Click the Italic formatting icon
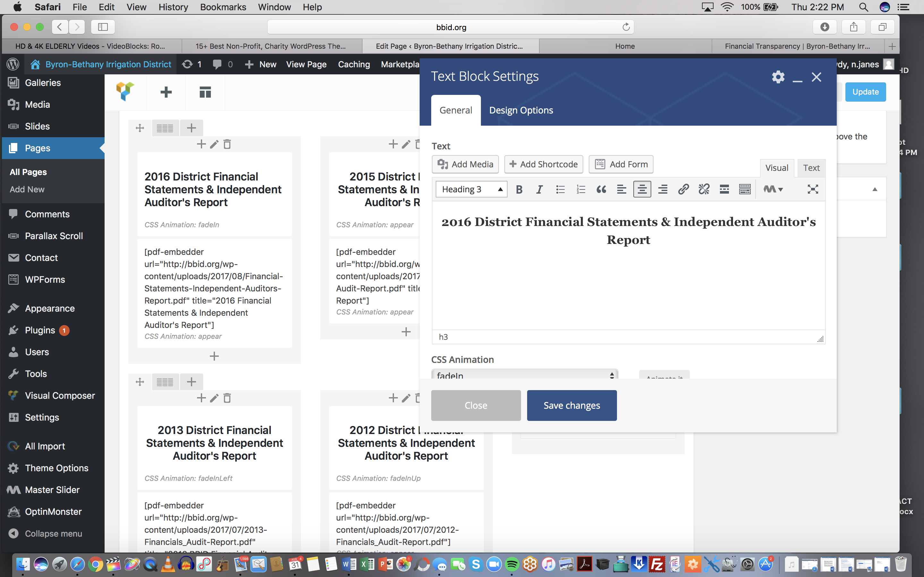 point(539,189)
